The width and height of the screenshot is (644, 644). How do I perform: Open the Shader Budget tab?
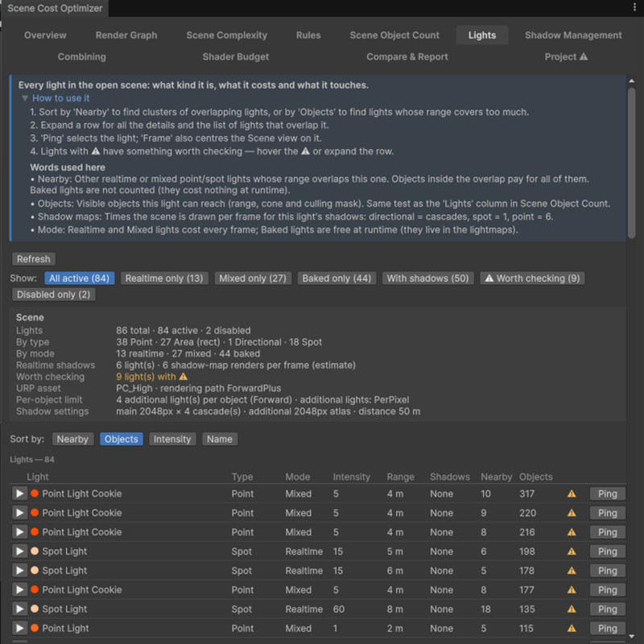click(x=236, y=57)
